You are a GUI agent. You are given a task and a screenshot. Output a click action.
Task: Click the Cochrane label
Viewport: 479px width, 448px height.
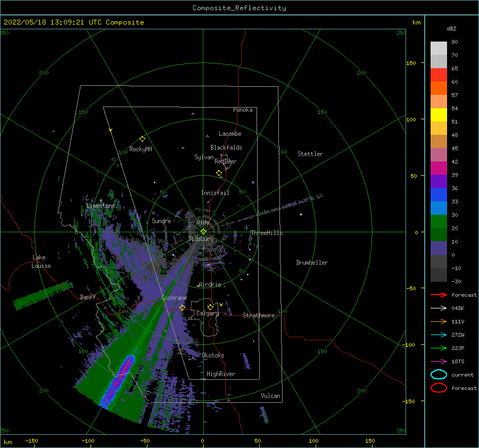(174, 298)
